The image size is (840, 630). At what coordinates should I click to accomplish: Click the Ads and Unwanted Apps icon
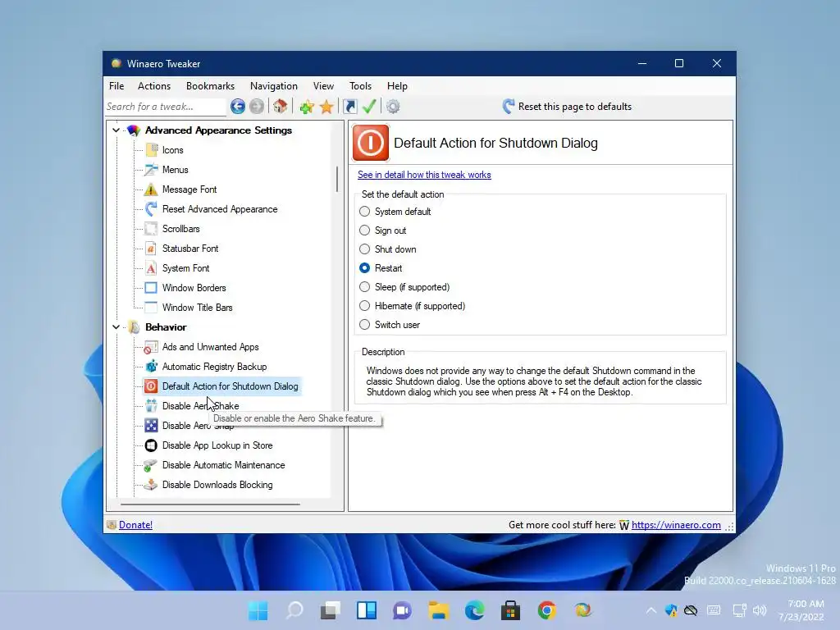point(152,347)
